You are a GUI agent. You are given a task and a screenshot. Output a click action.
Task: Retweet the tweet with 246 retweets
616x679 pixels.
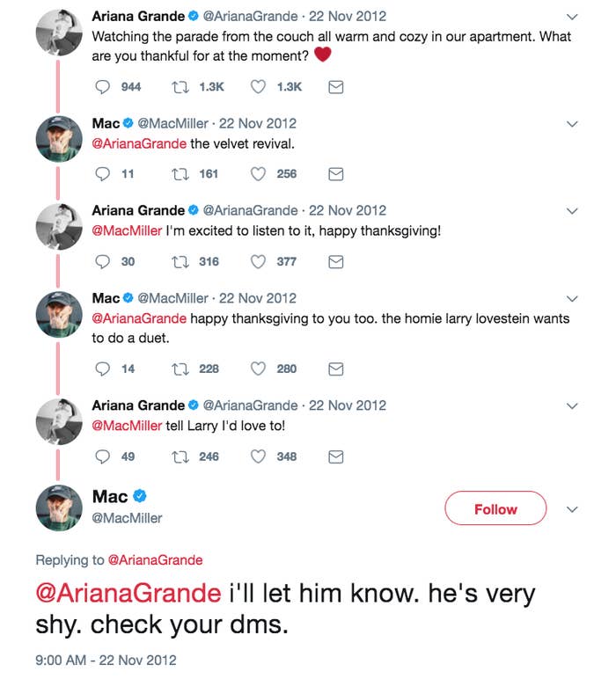click(181, 456)
